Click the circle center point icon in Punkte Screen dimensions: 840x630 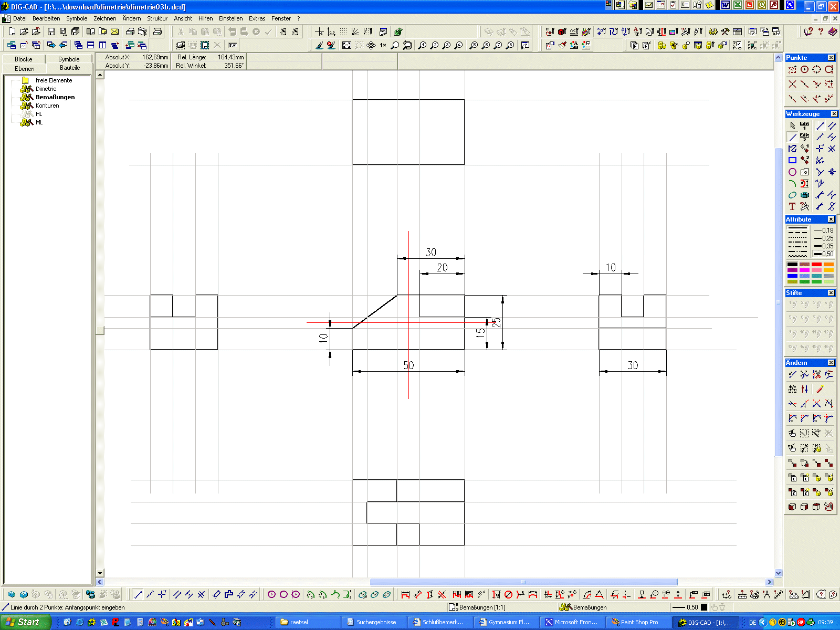click(x=804, y=69)
